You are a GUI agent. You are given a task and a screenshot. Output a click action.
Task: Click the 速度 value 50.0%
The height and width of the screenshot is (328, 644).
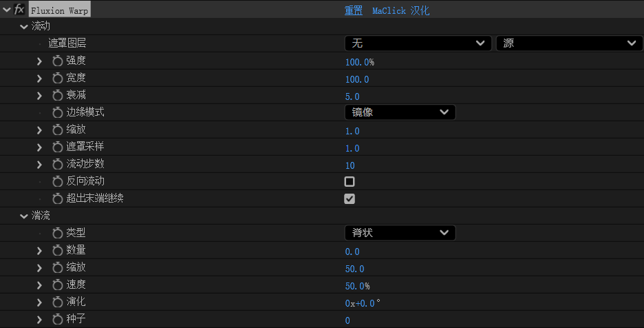tap(357, 286)
